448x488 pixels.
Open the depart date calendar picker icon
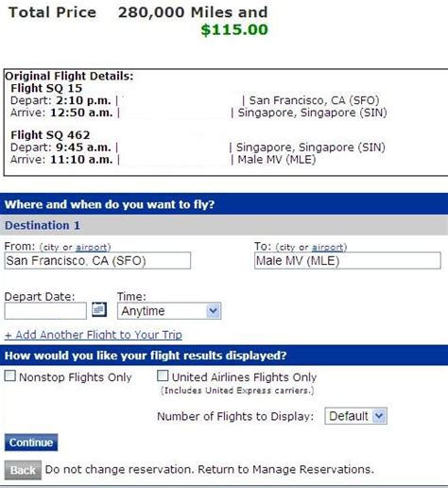pos(99,310)
